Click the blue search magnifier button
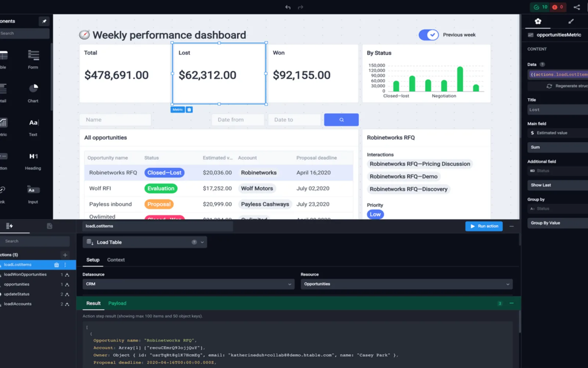The width and height of the screenshot is (588, 368). (x=341, y=120)
